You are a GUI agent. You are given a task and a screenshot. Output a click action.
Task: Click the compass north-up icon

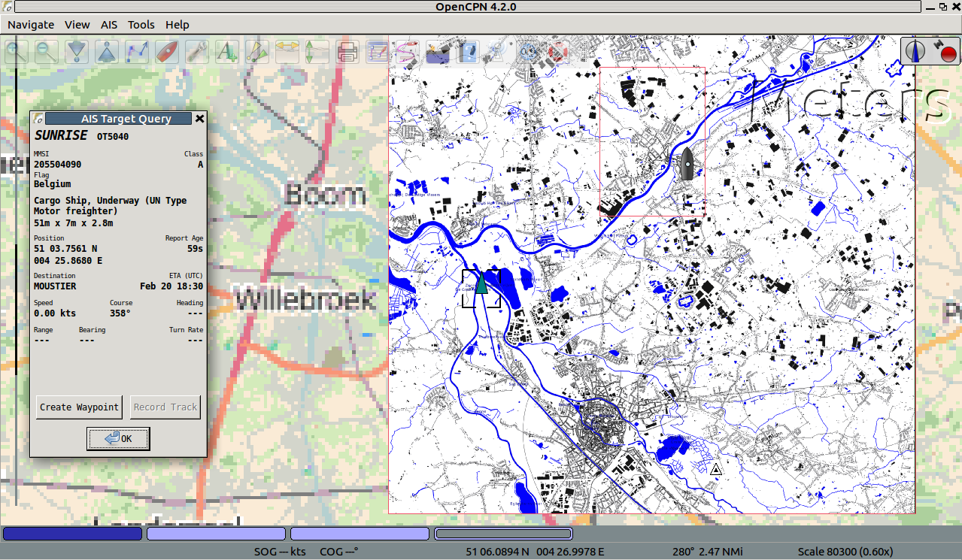click(x=915, y=51)
